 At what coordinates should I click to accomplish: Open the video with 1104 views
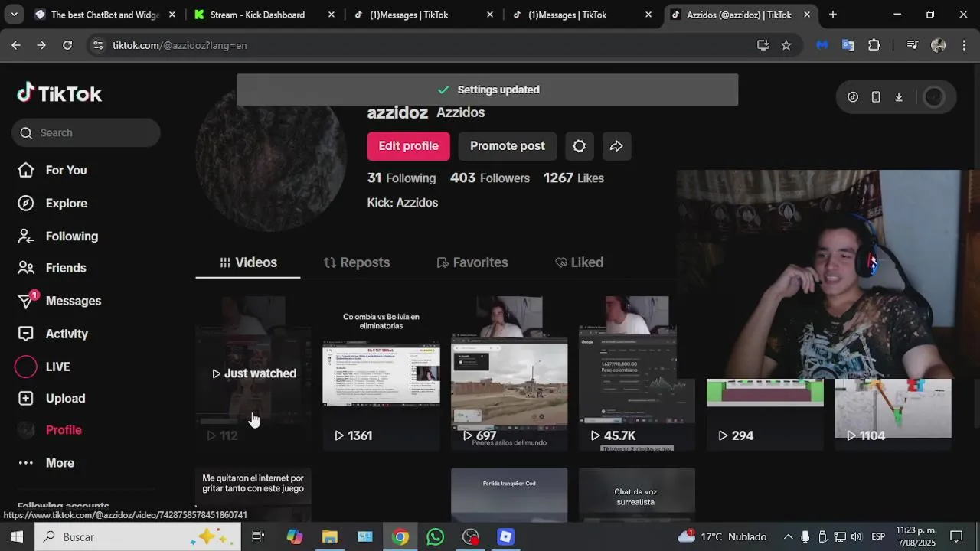click(x=893, y=413)
